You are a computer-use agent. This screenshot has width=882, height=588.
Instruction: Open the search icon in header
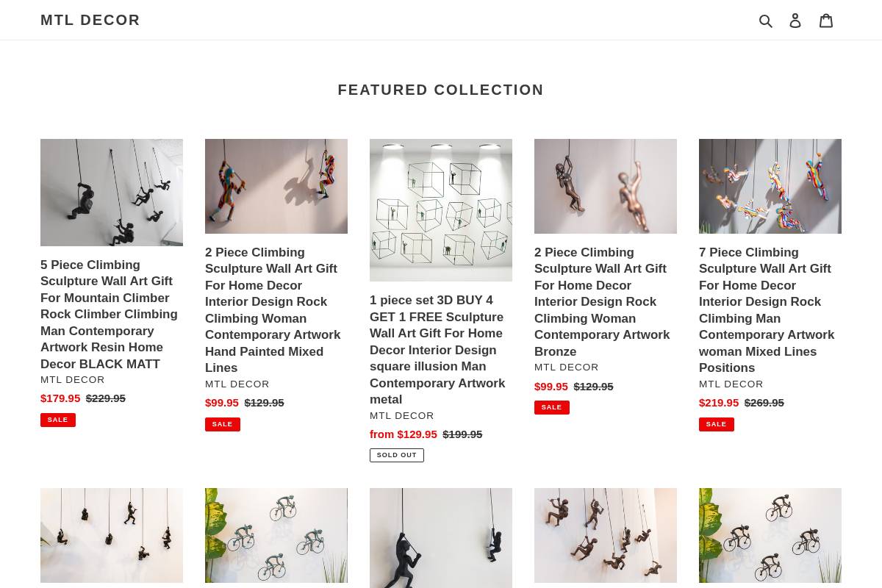click(766, 20)
